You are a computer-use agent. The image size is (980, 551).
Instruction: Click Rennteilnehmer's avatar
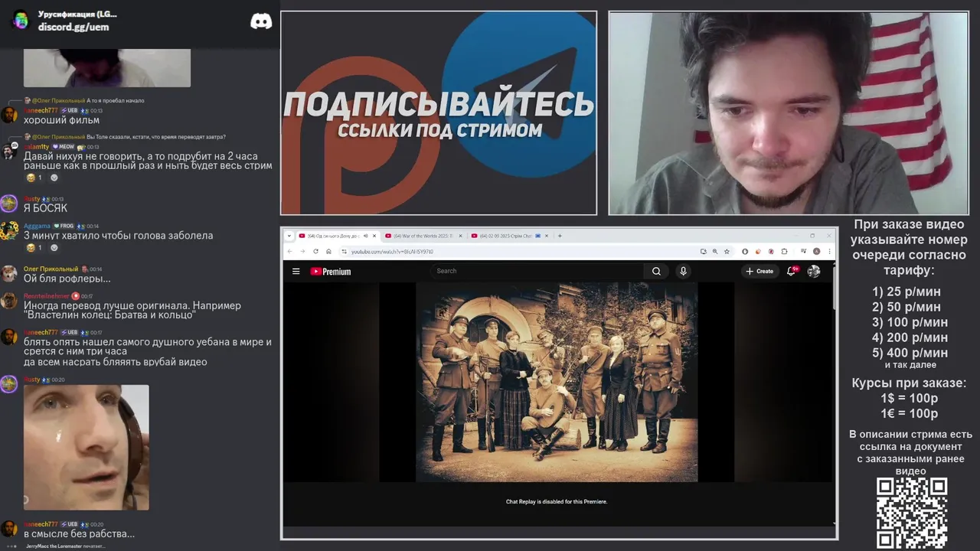click(8, 301)
